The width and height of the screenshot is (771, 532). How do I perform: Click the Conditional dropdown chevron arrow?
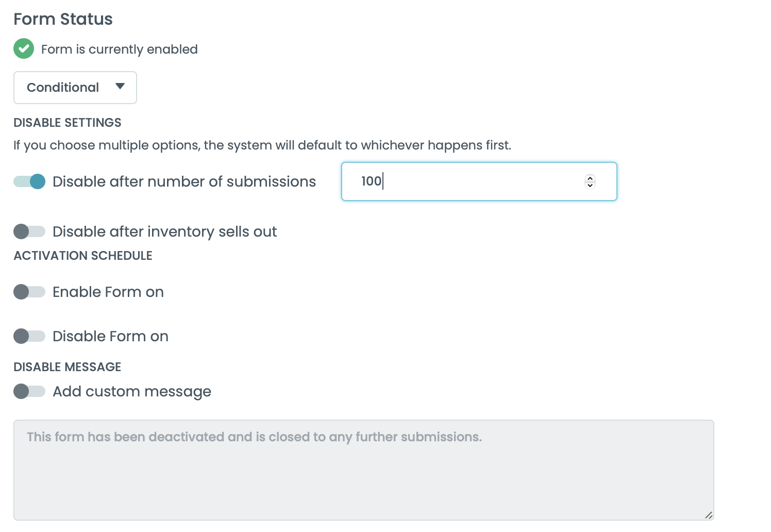click(x=120, y=87)
